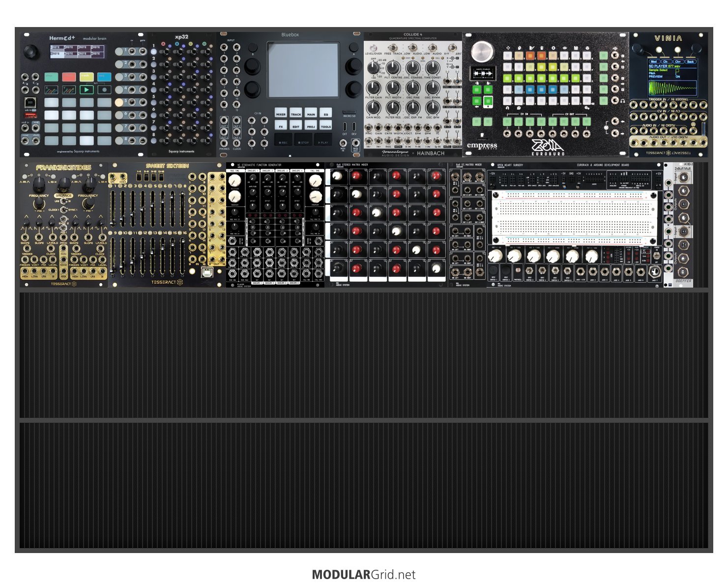Select the lit row 1 button on xp32
728x585 pixels.
pos(154,51)
